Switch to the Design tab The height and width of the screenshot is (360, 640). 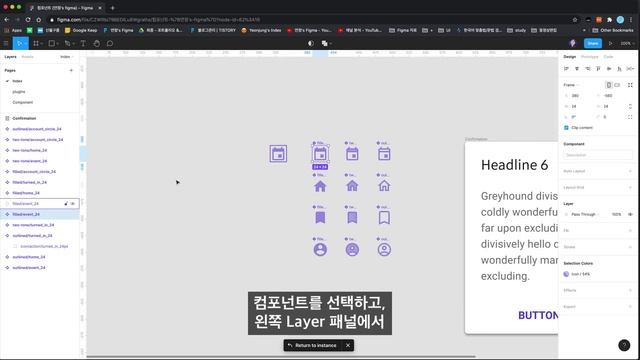coord(569,57)
